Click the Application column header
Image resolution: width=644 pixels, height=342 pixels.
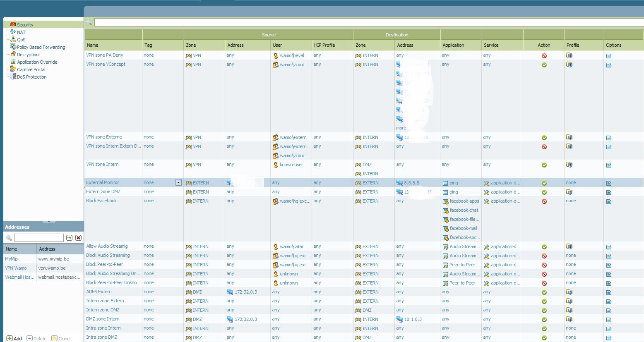point(461,45)
